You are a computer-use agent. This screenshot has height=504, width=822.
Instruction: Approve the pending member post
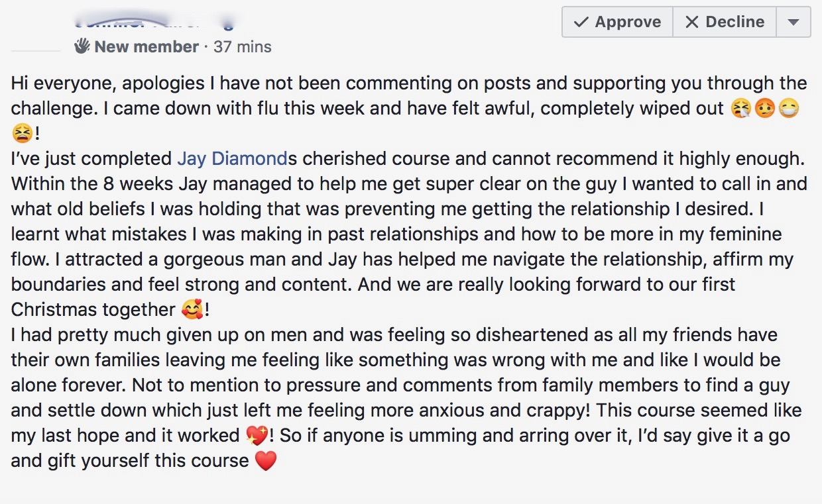[x=617, y=22]
